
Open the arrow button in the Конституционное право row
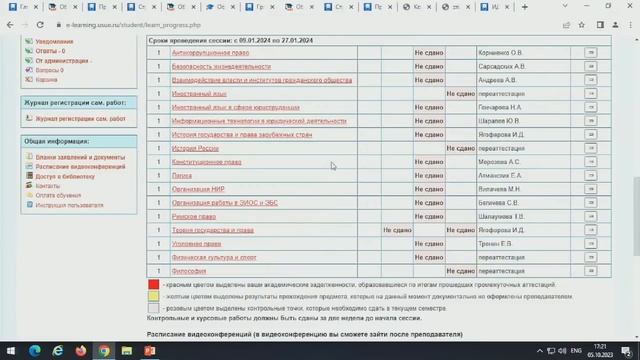click(x=591, y=162)
